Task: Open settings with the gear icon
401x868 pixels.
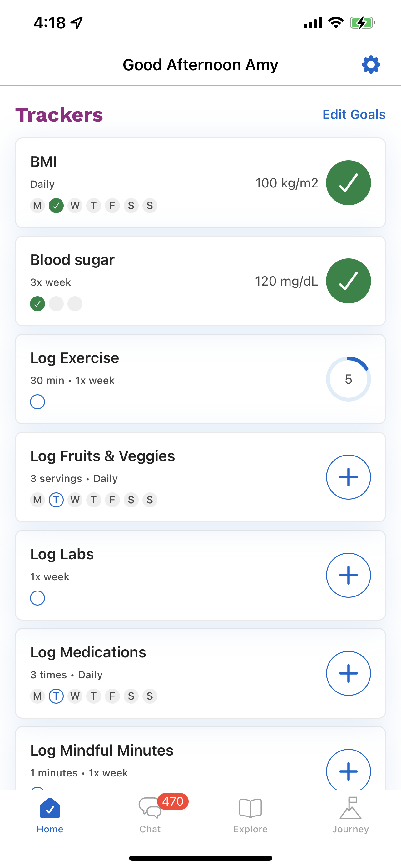Action: point(371,65)
